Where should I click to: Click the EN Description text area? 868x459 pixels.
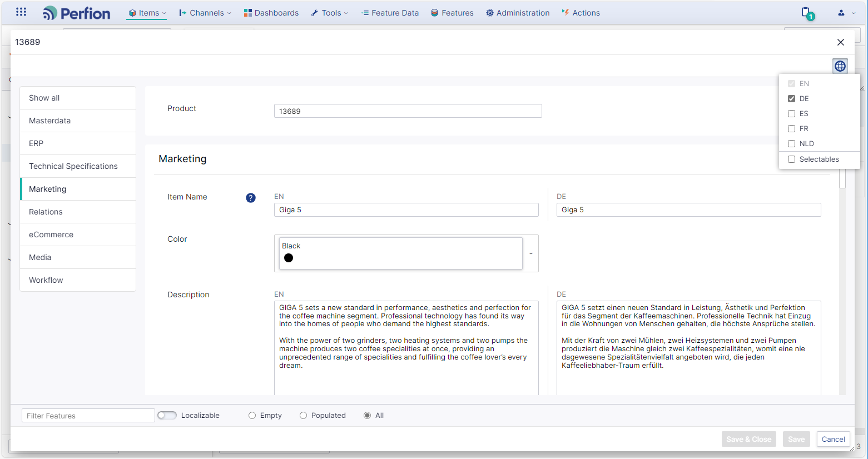[x=406, y=348]
